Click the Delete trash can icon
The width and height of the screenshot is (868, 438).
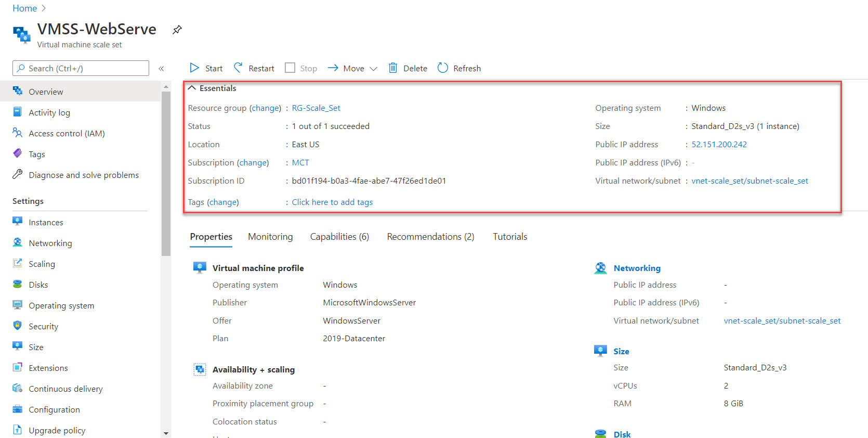pos(393,68)
